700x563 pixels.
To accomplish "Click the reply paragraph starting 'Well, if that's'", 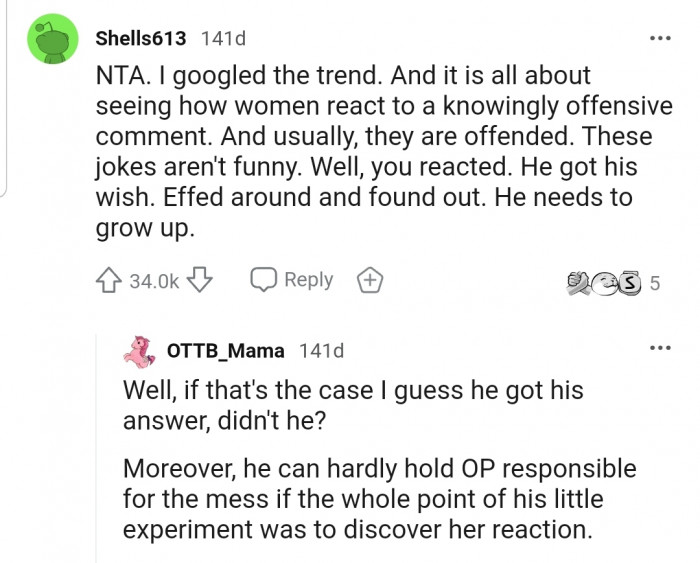I will coord(352,405).
